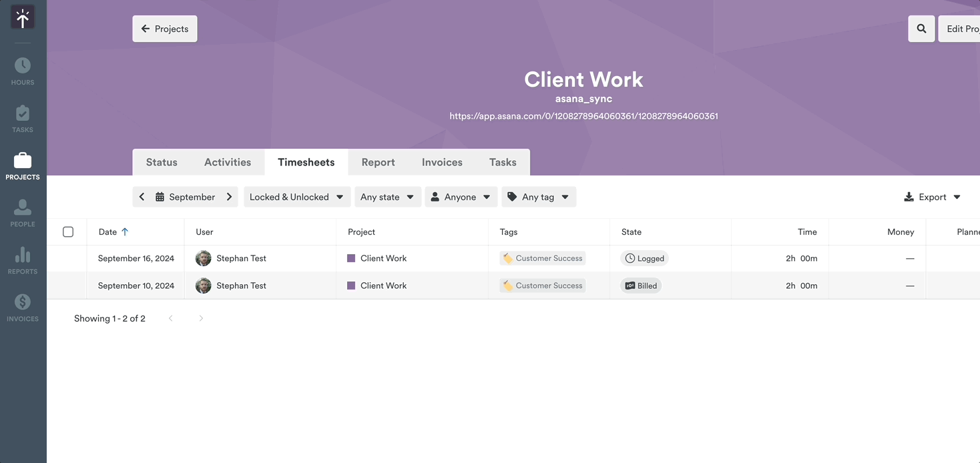
Task: Toggle the select-all timesheets checkbox
Action: 68,232
